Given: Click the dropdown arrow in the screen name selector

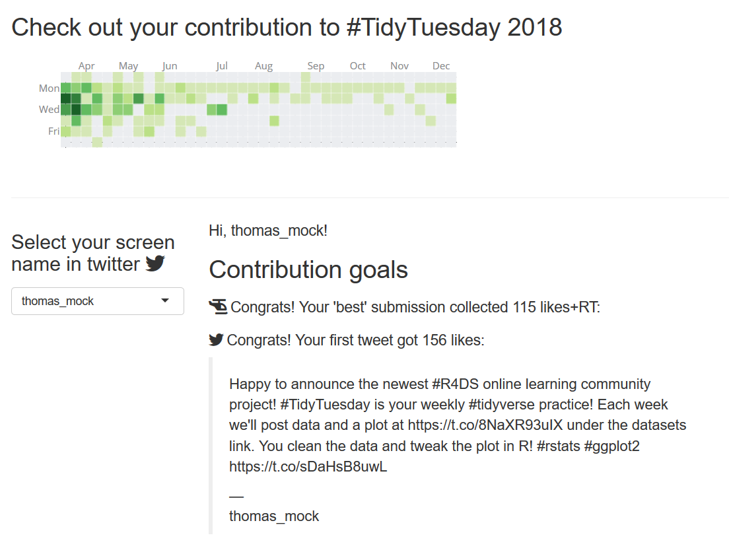Looking at the screenshot, I should 164,300.
